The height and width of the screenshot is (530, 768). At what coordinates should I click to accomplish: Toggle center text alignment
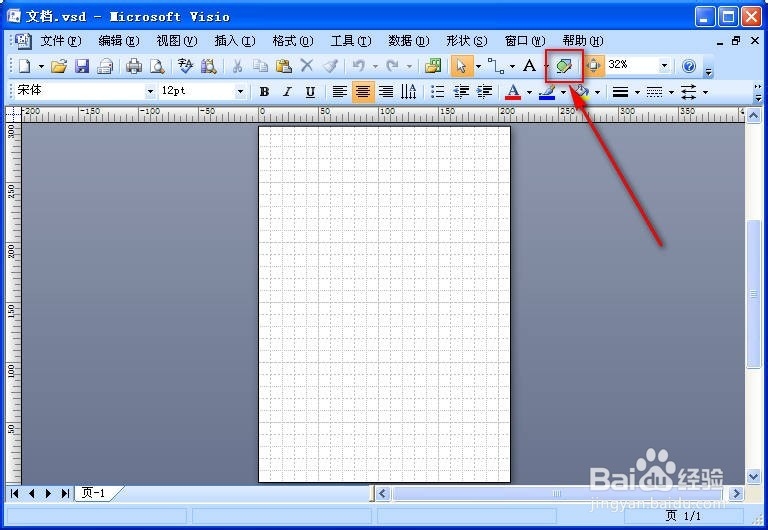[363, 92]
